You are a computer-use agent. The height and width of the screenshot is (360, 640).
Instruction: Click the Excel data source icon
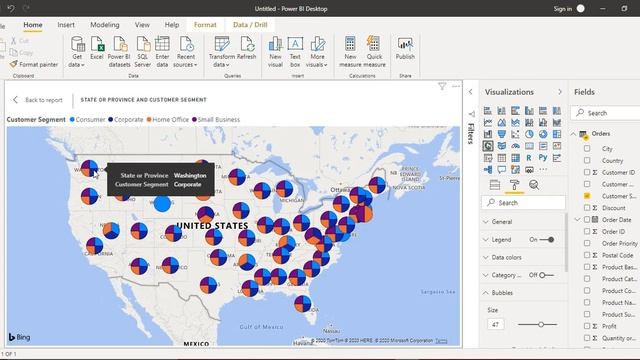coord(97,48)
